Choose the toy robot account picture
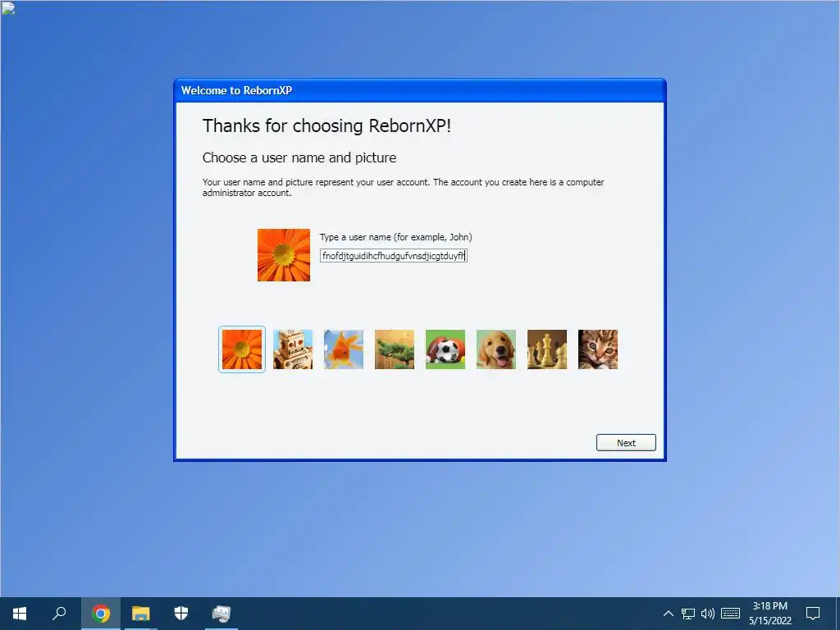 click(293, 349)
